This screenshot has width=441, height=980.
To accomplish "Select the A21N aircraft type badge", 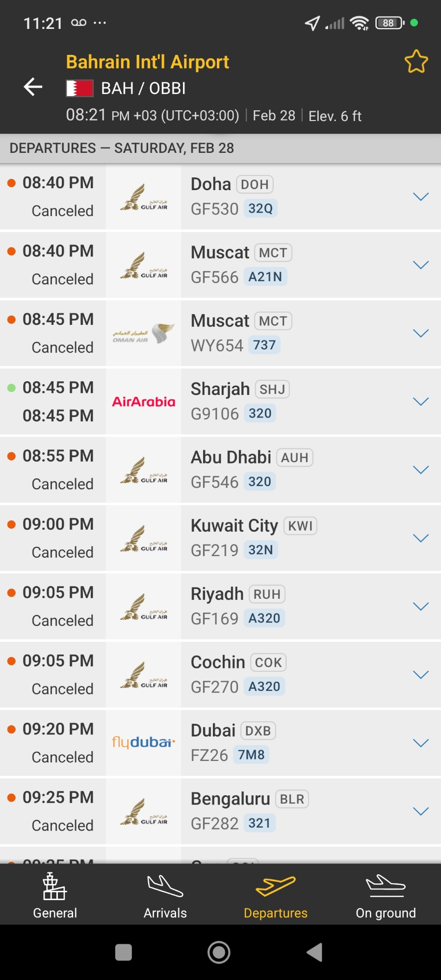I will [x=265, y=277].
